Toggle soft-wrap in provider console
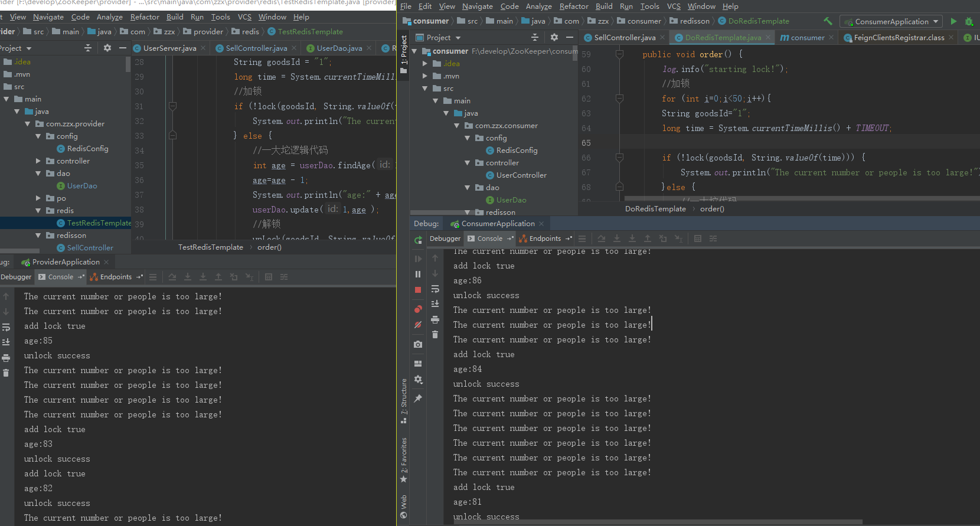The height and width of the screenshot is (526, 980). pyautogui.click(x=6, y=327)
